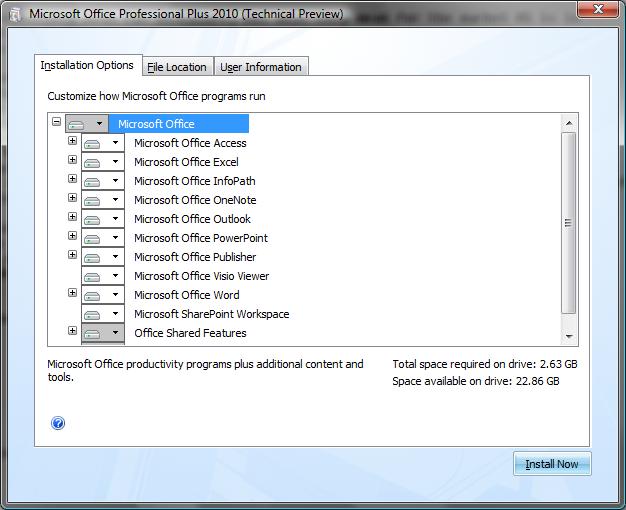Collapse the Microsoft Office root node
Image resolution: width=626 pixels, height=510 pixels.
(56, 121)
